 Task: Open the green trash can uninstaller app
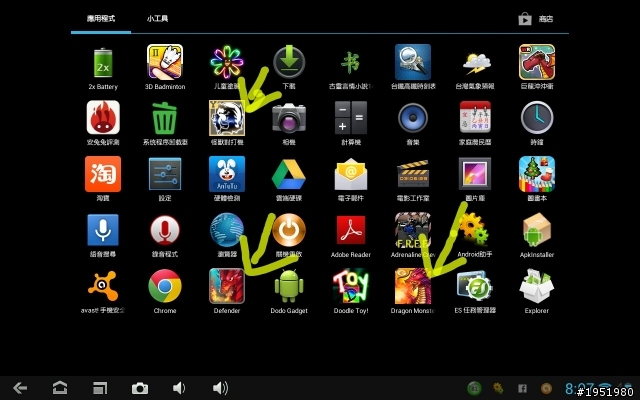165,118
